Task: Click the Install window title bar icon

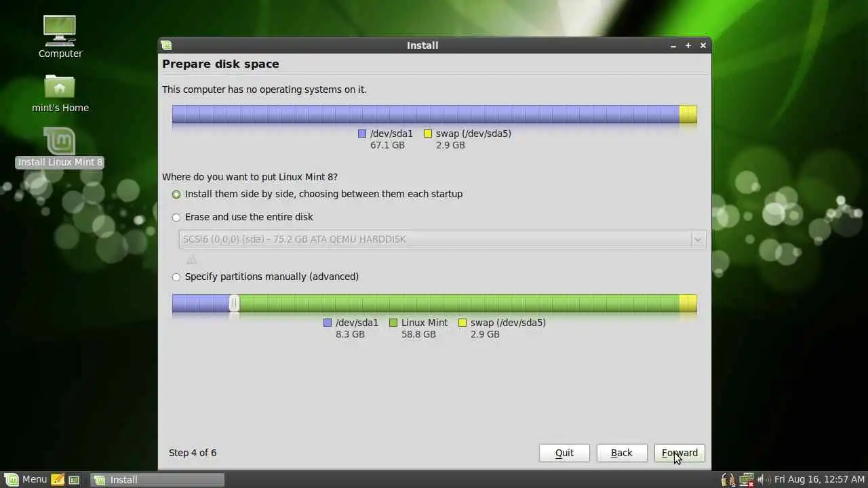Action: point(167,45)
